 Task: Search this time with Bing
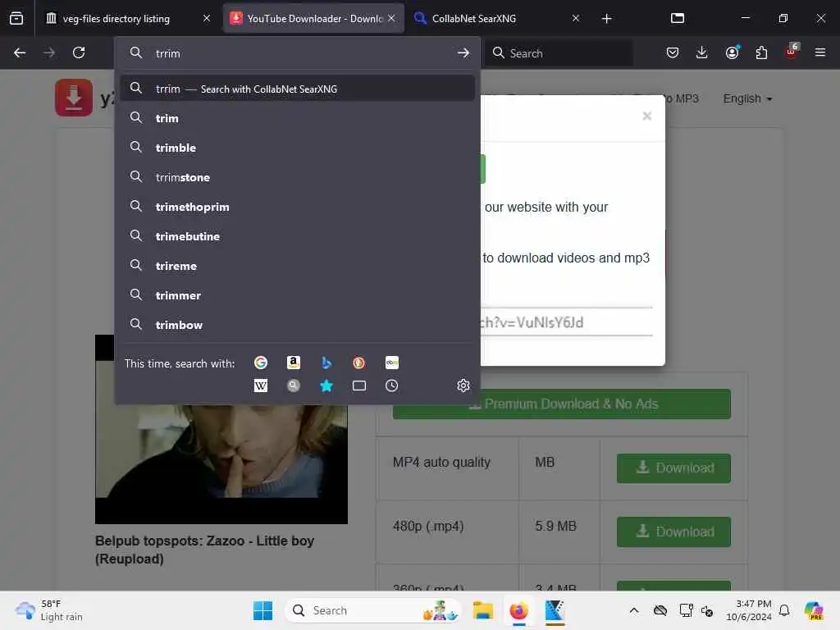click(x=326, y=363)
